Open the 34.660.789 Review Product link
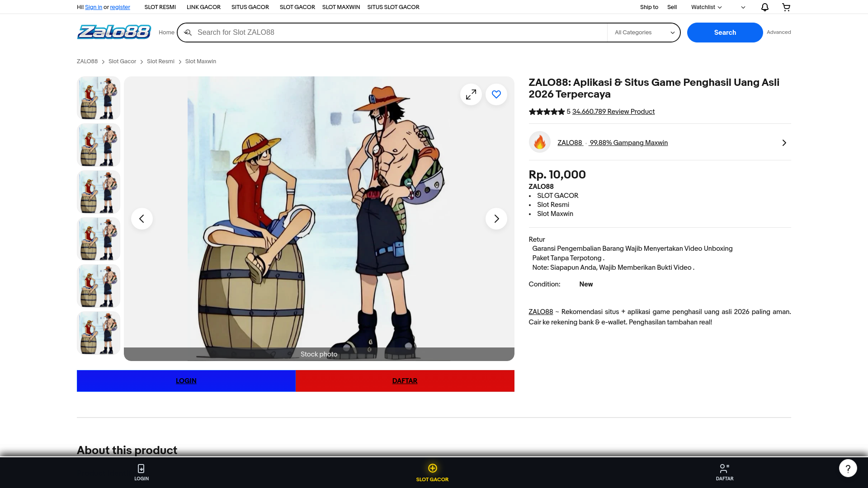Viewport: 868px width, 488px height. [613, 112]
